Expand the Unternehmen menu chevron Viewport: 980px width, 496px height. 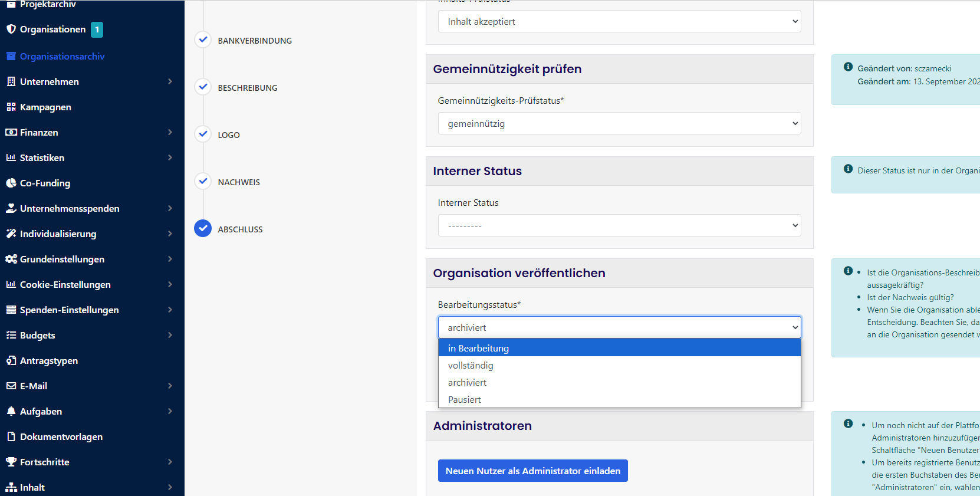coord(170,81)
